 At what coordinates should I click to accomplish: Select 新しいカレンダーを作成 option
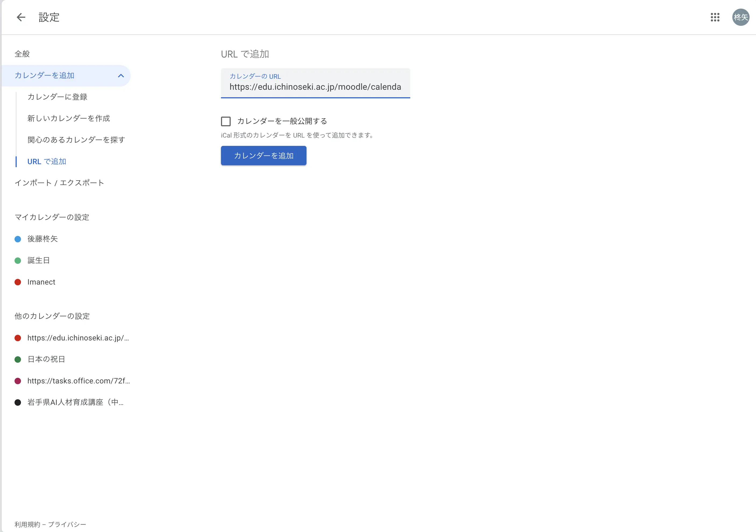(x=69, y=118)
